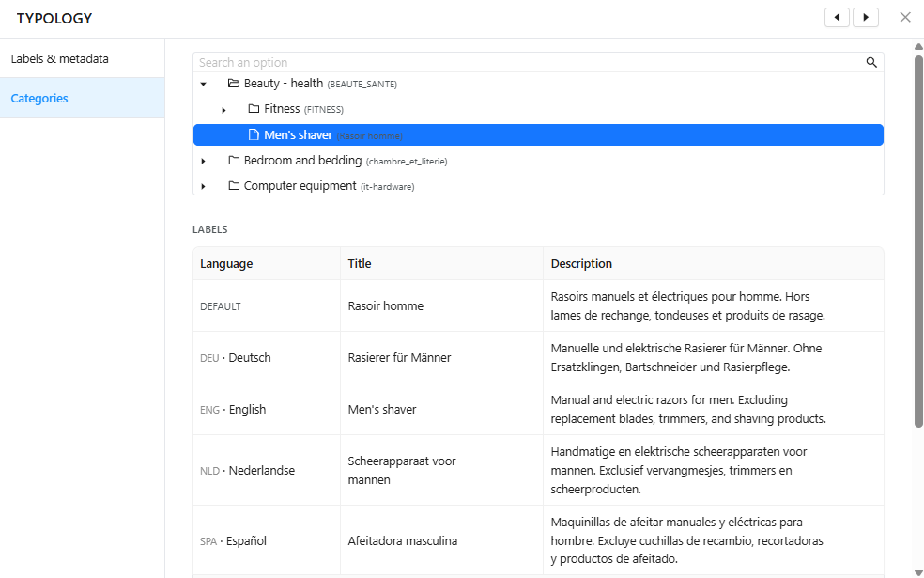Click the DEU · Deutsch language cell

pos(267,357)
